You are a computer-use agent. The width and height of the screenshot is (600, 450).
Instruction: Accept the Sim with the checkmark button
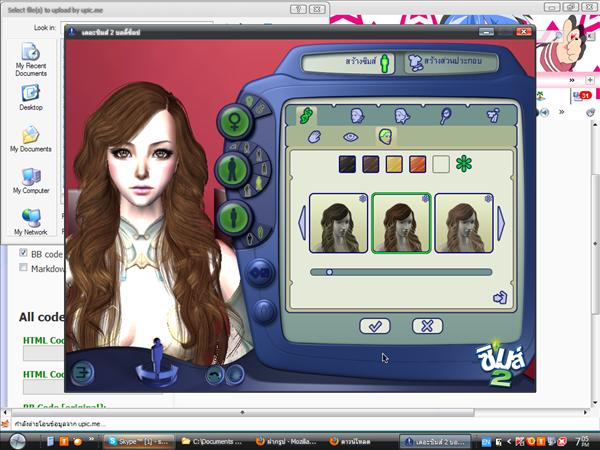click(x=375, y=326)
